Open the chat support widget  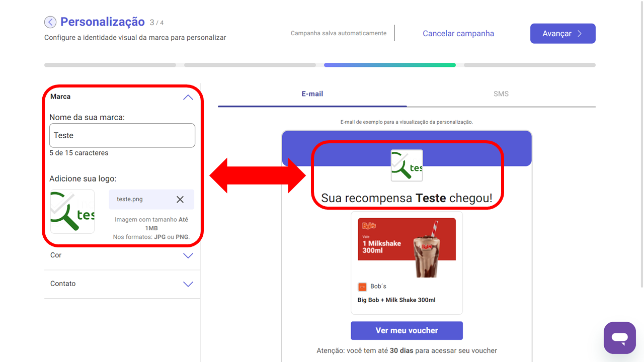click(x=620, y=338)
